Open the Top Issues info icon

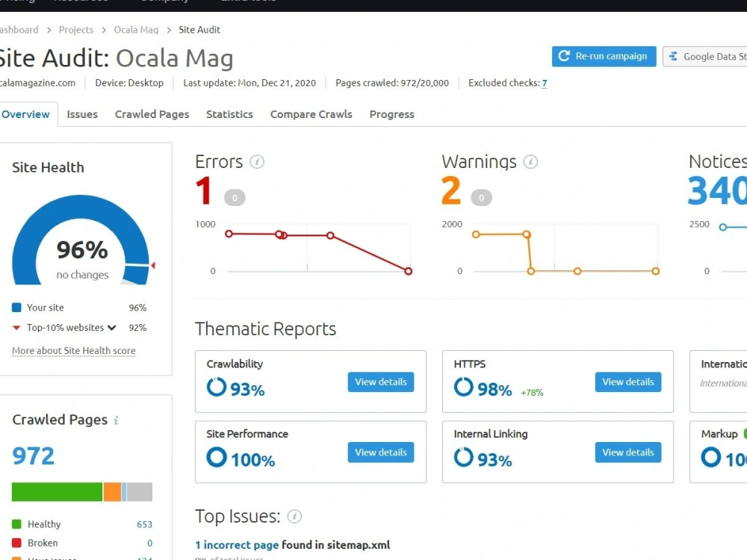coord(294,516)
